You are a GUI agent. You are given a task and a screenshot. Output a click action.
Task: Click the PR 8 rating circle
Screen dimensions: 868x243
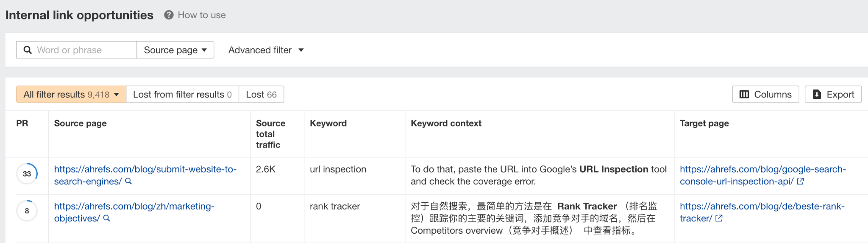click(x=27, y=211)
